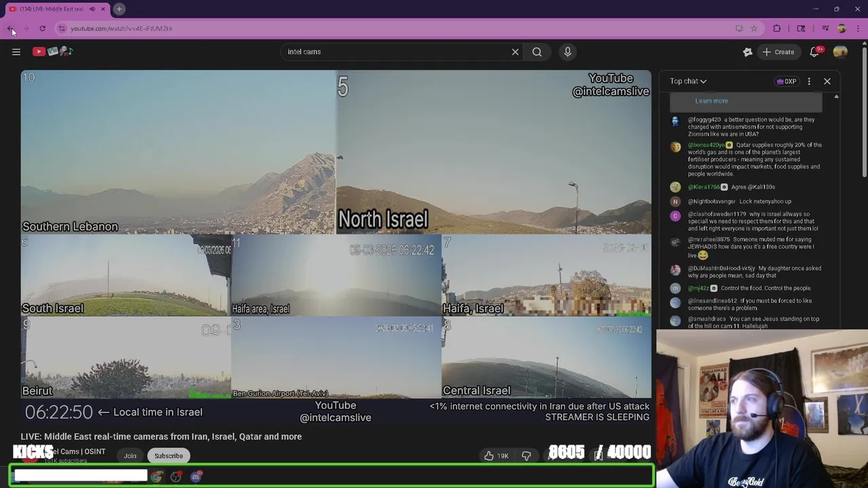Image resolution: width=868 pixels, height=488 pixels.
Task: Open the 0XP crown points badge
Action: point(787,81)
